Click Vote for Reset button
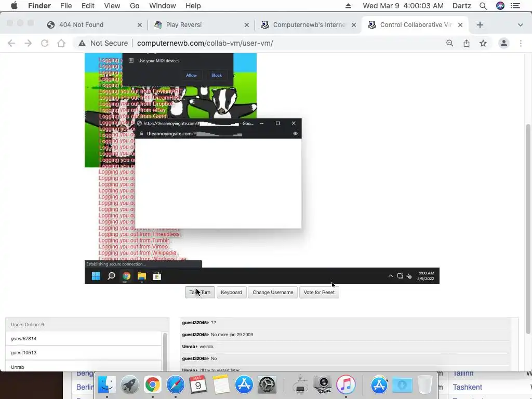The width and height of the screenshot is (532, 399). coord(319,292)
